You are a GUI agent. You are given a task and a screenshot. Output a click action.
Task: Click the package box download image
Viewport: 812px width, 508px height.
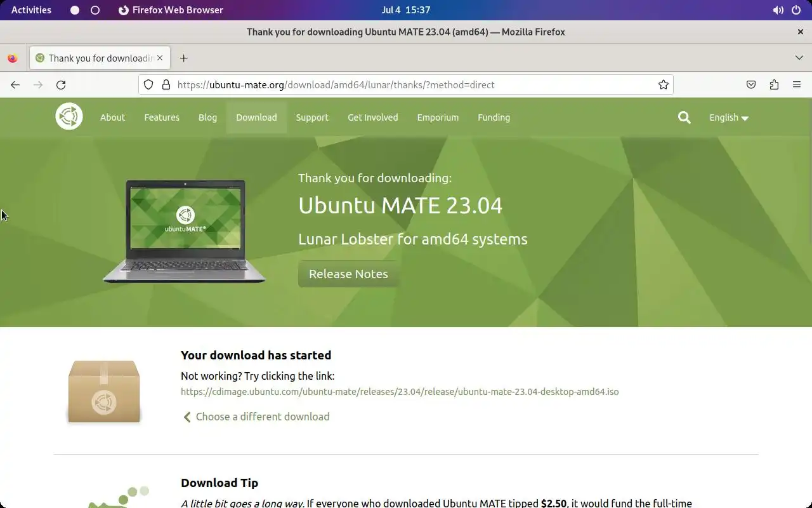point(104,391)
